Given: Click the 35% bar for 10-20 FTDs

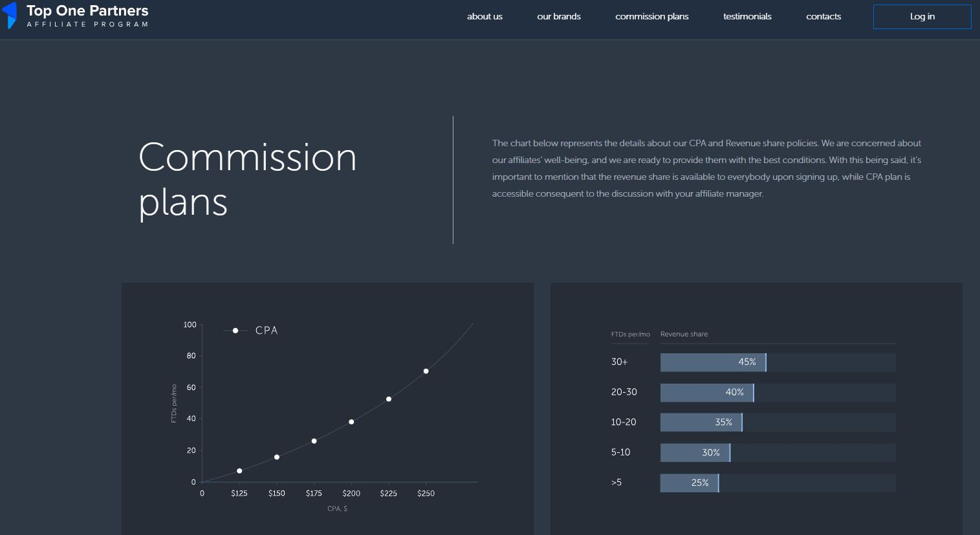Looking at the screenshot, I should click(x=701, y=422).
